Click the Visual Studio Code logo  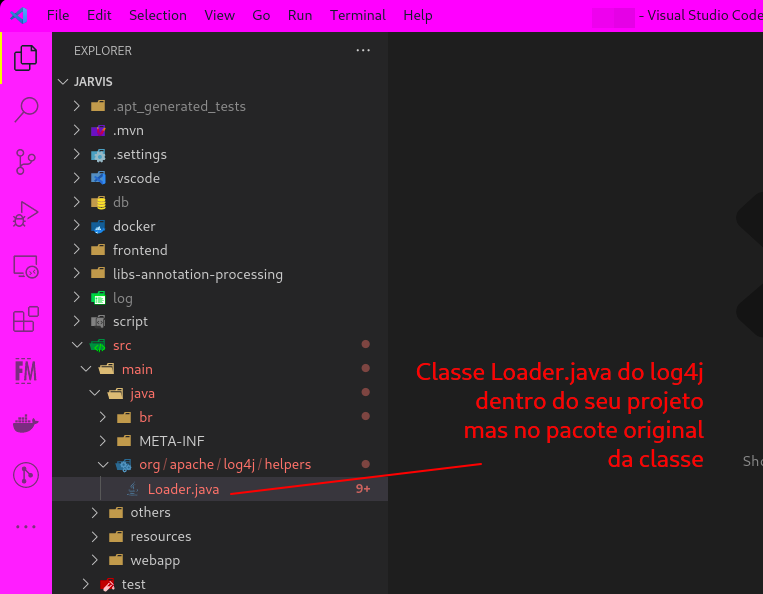tap(19, 15)
